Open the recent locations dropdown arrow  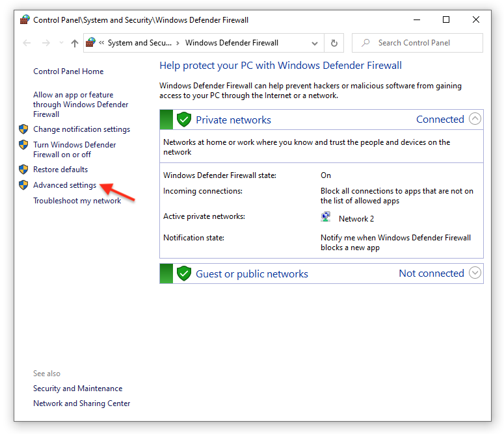pyautogui.click(x=61, y=43)
